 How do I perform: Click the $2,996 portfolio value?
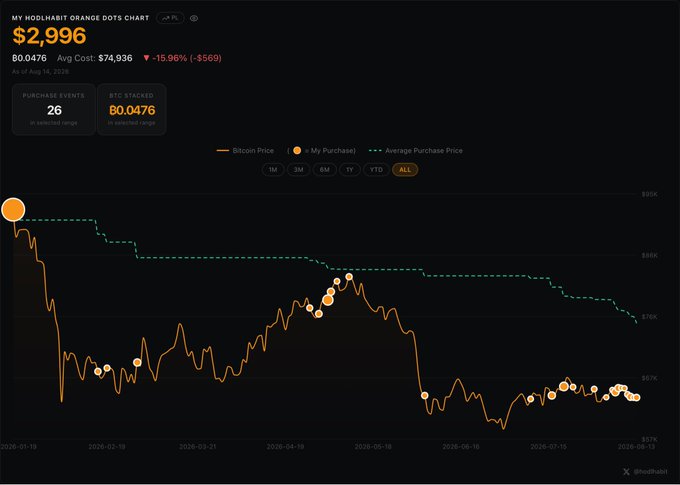[49, 36]
